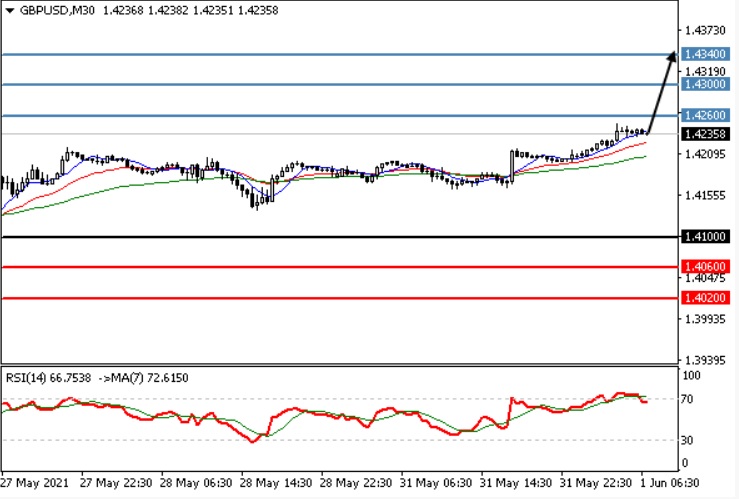This screenshot has width=739, height=499.
Task: Click the 1 Jun 06:30 time label
Action: (x=669, y=483)
